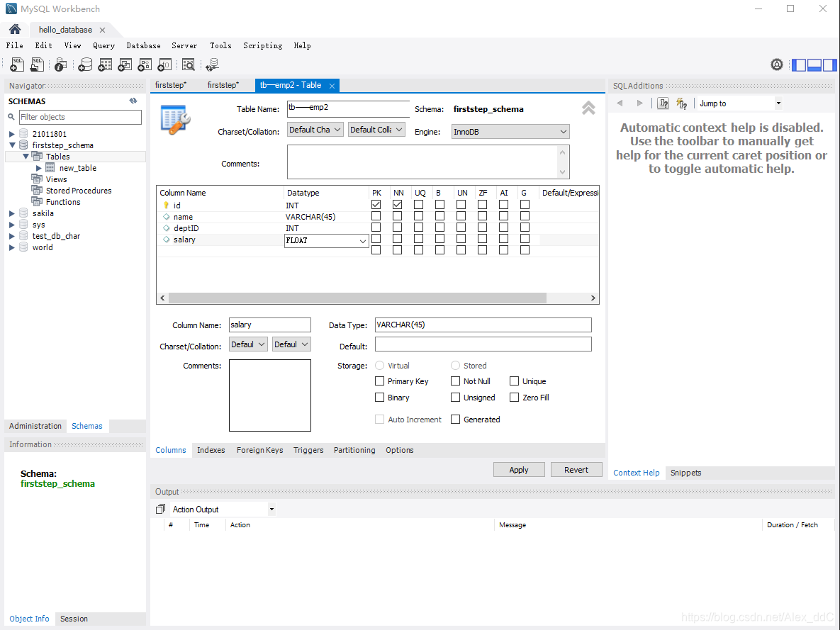The height and width of the screenshot is (630, 840).
Task: Switch to the Foreign Keys tab
Action: pos(260,450)
